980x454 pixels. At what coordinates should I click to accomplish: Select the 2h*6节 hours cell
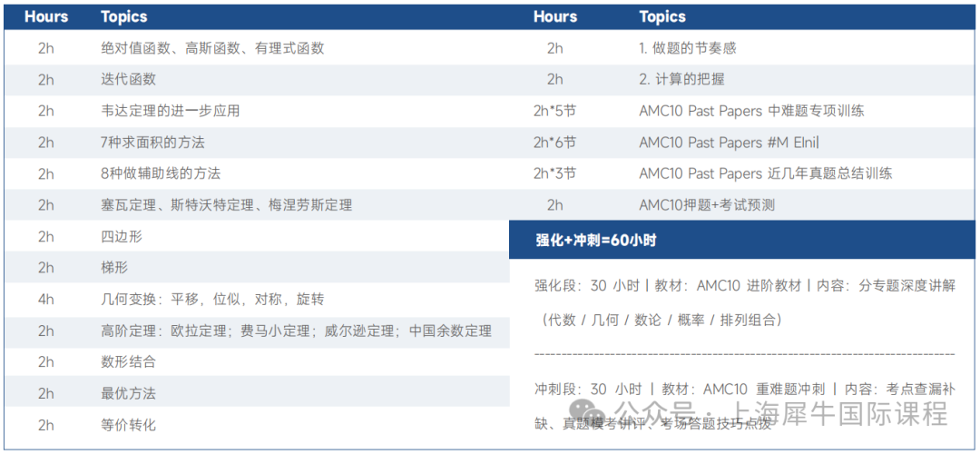(555, 143)
